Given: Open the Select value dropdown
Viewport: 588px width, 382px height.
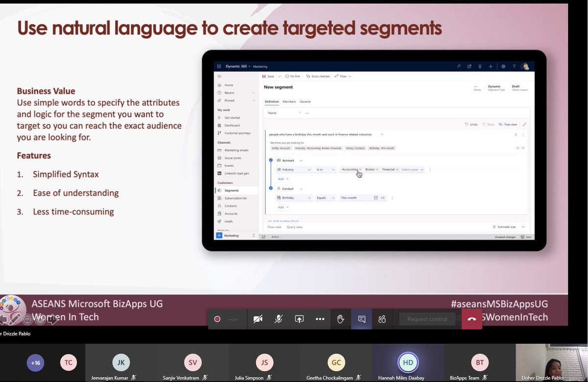Looking at the screenshot, I should [x=412, y=170].
